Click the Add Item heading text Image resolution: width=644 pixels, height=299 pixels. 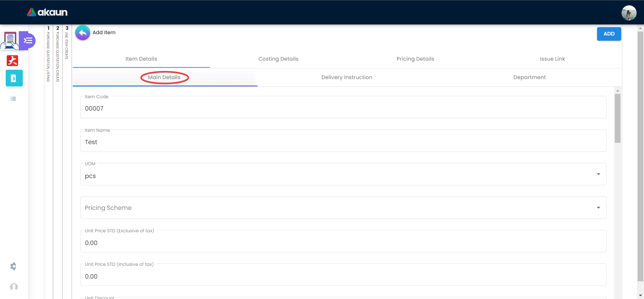click(104, 33)
